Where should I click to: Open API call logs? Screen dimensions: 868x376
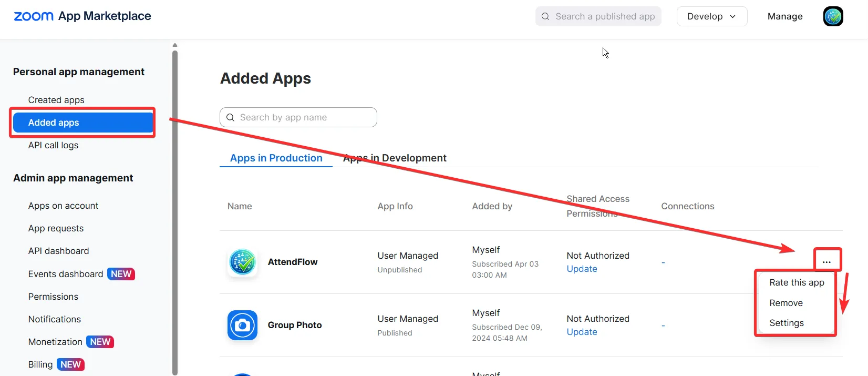53,145
